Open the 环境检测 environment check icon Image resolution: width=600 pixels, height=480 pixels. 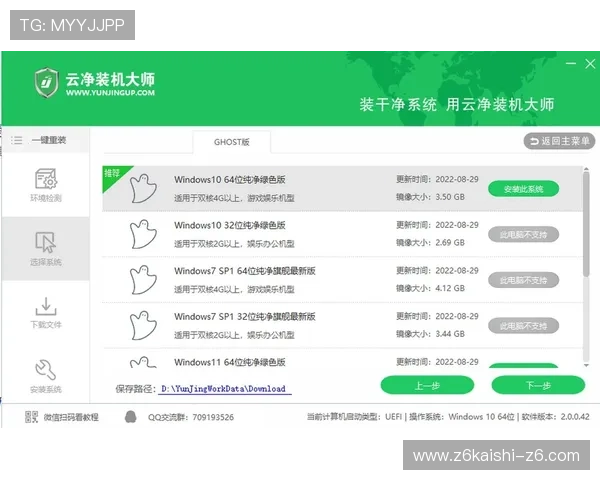[46, 178]
